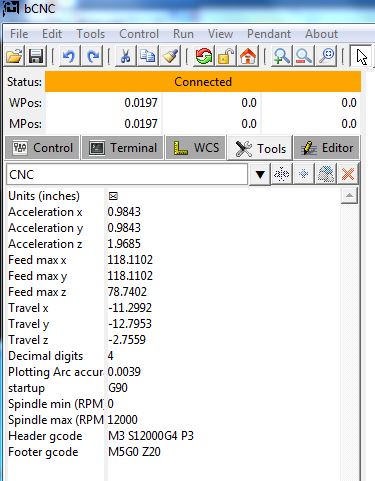
Task: Open the Edit menu
Action: tap(52, 34)
